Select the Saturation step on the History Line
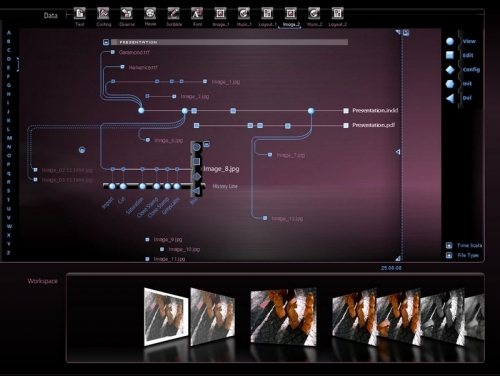This screenshot has height=376, width=500. (x=142, y=186)
